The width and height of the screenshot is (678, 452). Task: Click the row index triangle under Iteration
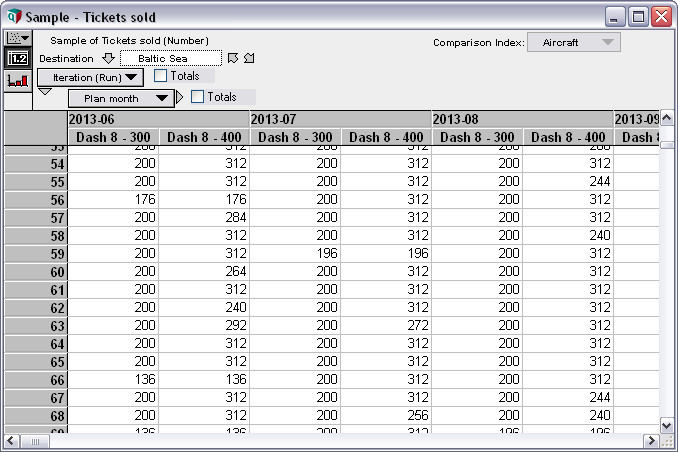(x=44, y=92)
